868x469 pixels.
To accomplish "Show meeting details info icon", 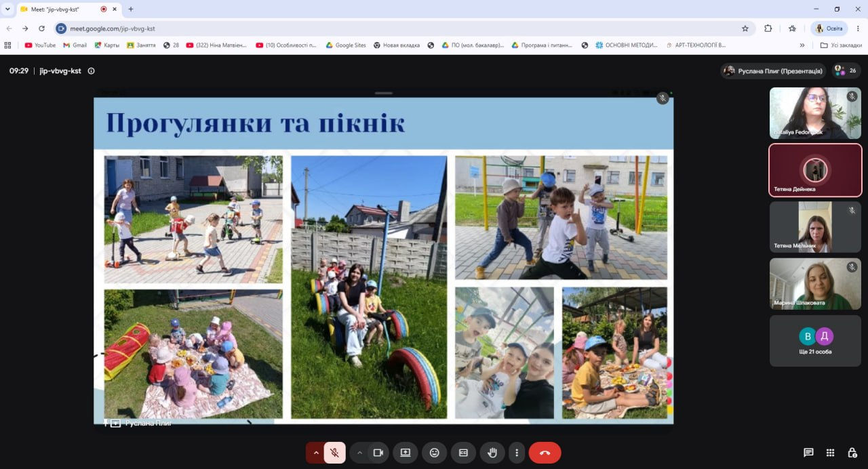I will (x=91, y=70).
